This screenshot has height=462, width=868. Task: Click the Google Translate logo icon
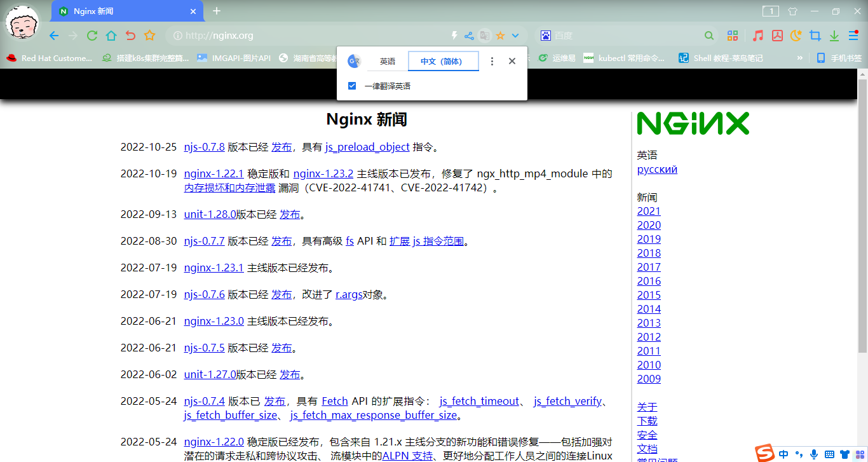(355, 62)
